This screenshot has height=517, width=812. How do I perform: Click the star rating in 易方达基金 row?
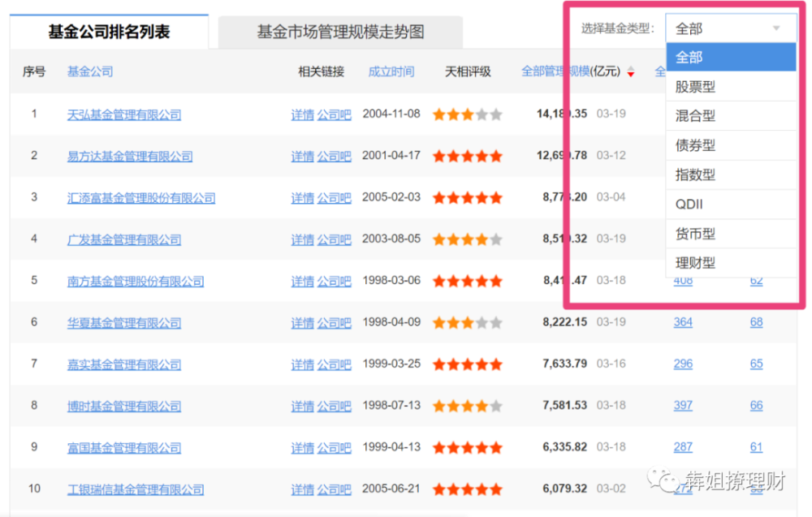coord(468,156)
